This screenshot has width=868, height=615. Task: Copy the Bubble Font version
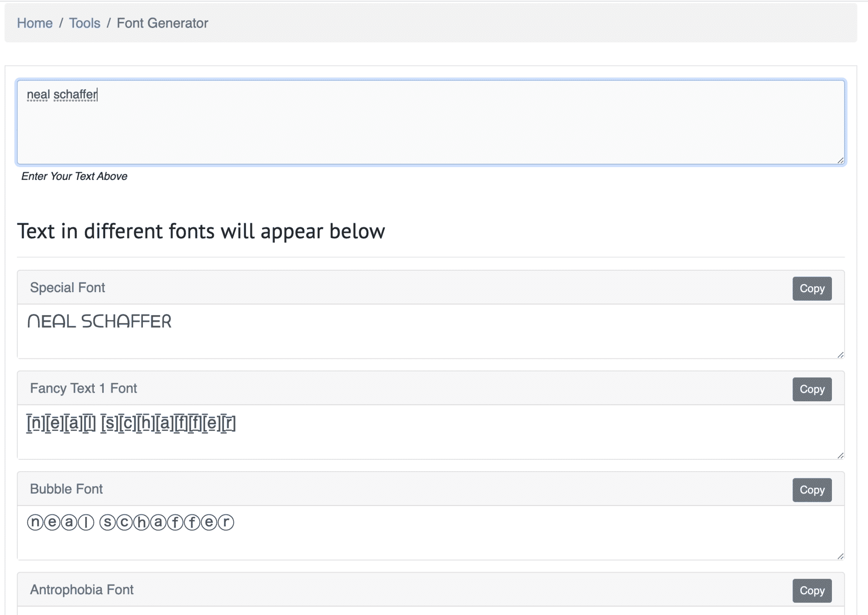(811, 489)
